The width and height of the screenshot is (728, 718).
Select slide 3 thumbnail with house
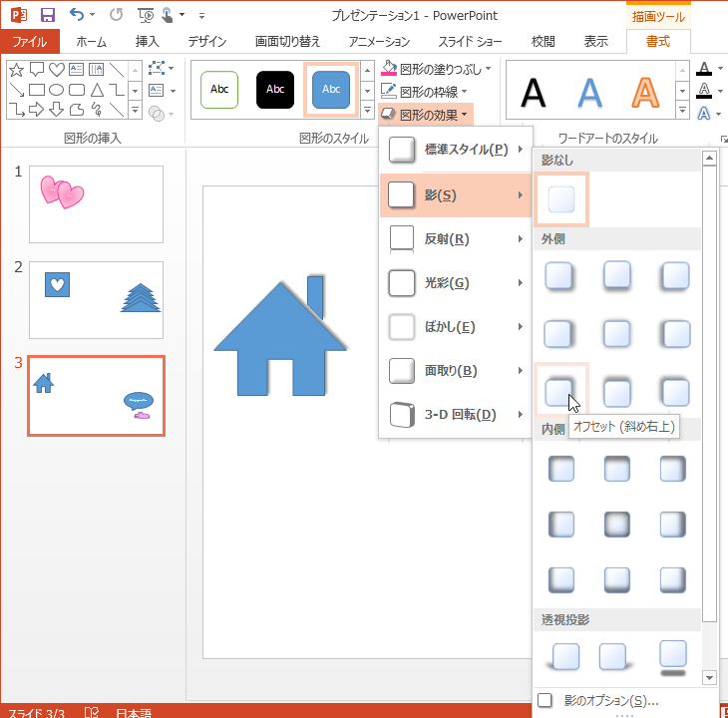[x=96, y=396]
